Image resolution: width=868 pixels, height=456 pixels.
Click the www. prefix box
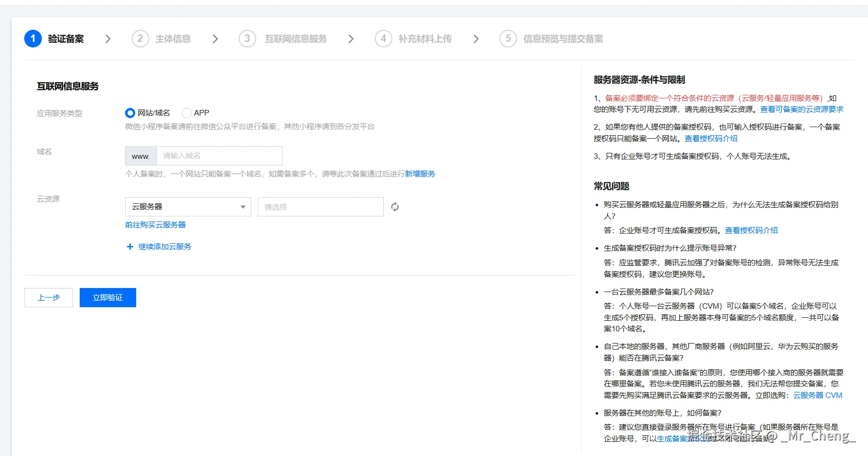pos(141,156)
